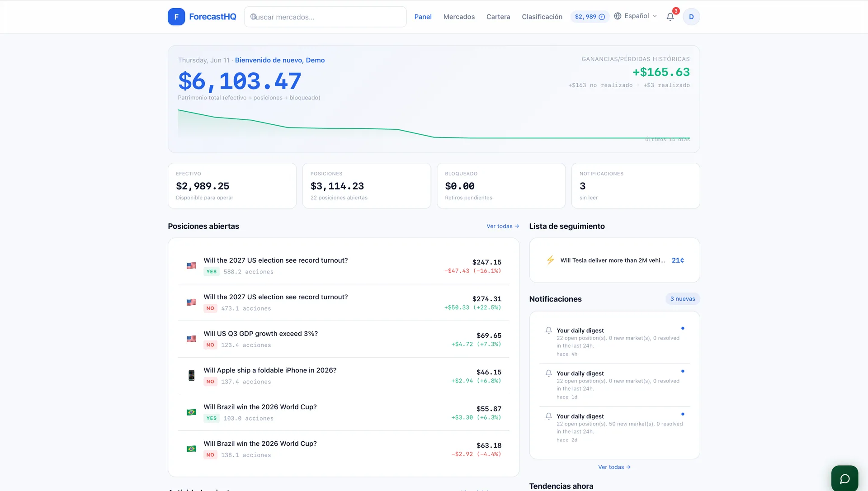Click the US flag on the YES election position
Image resolution: width=868 pixels, height=491 pixels.
191,266
